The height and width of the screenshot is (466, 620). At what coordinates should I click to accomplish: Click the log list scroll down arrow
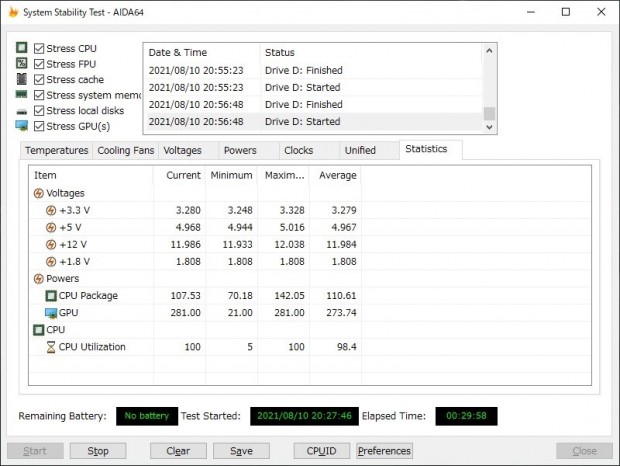[490, 127]
